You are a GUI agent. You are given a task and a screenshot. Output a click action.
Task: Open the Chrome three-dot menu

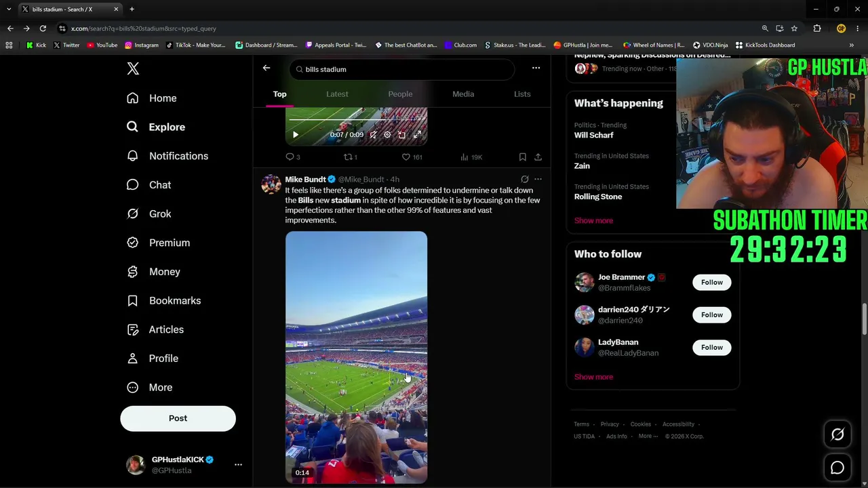tap(858, 28)
